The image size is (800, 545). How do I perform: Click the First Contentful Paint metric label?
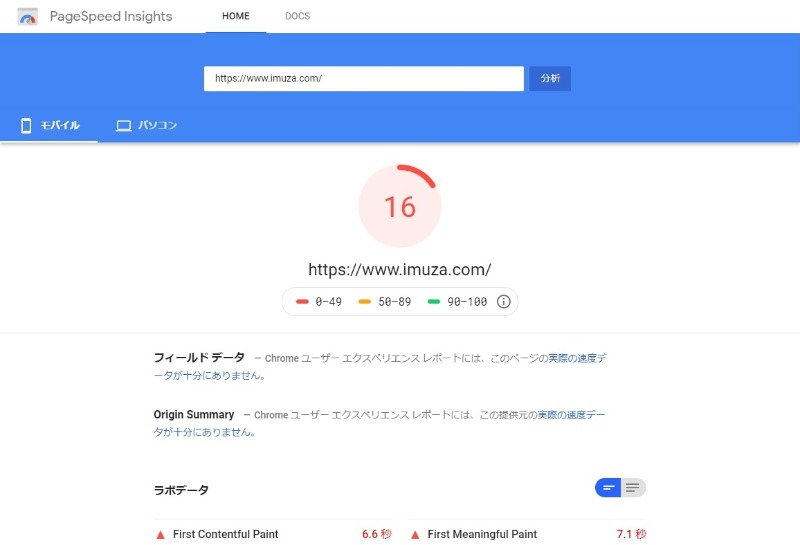click(226, 534)
